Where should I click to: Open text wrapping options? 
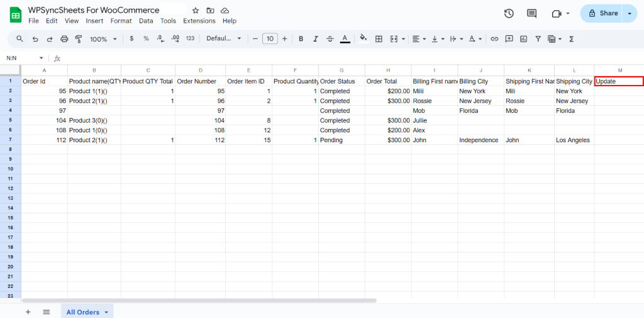point(455,38)
